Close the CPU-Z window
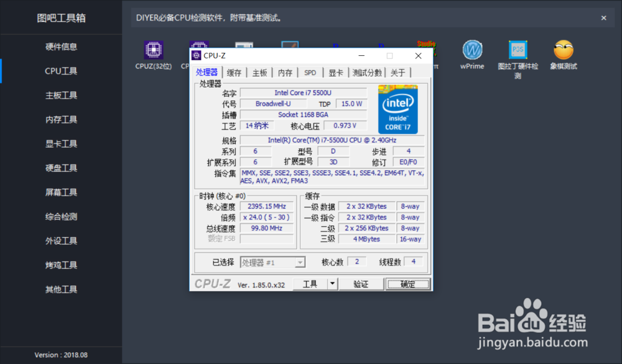The width and height of the screenshot is (622, 364). 418,56
